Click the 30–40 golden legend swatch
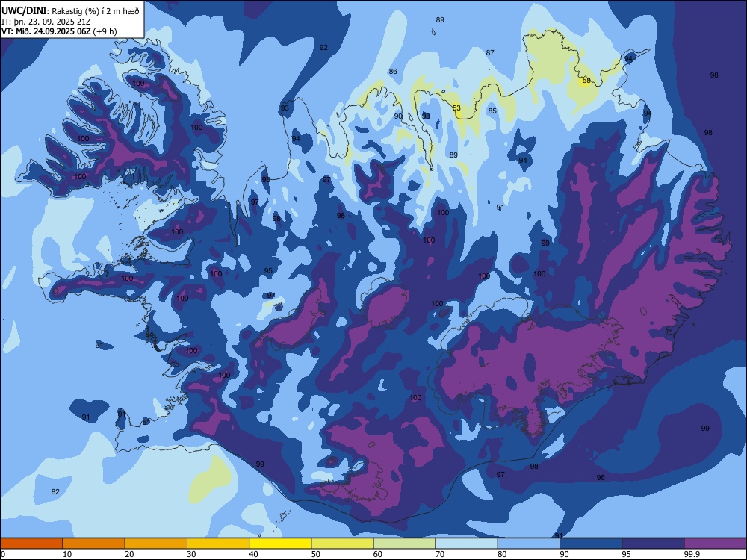Screen dimensions: 747x560 tap(218, 544)
